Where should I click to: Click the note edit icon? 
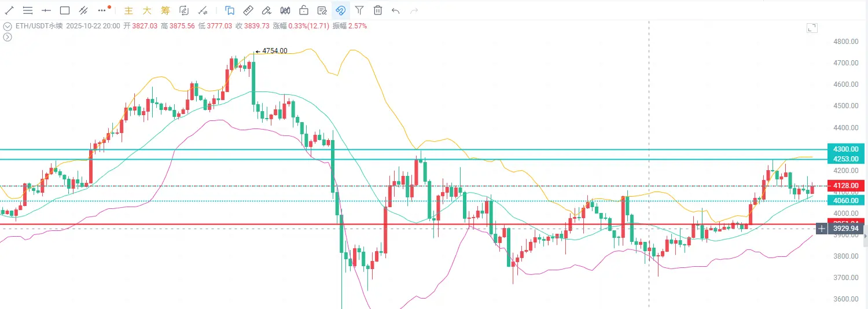(x=322, y=10)
